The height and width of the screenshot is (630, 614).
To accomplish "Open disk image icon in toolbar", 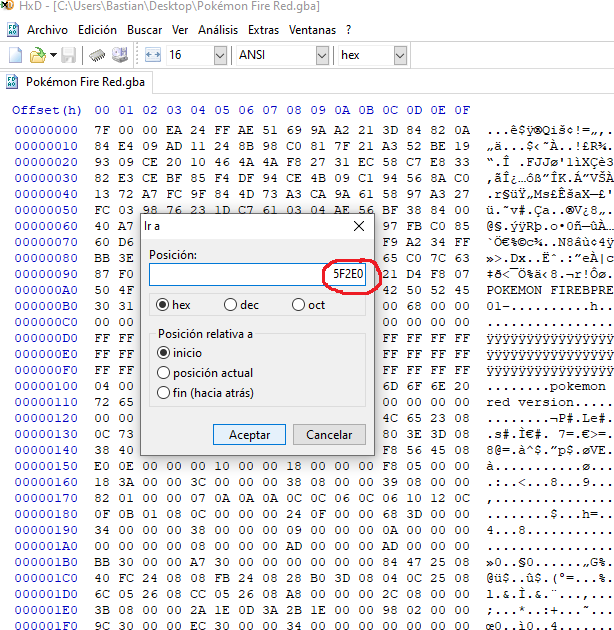I will (120, 55).
